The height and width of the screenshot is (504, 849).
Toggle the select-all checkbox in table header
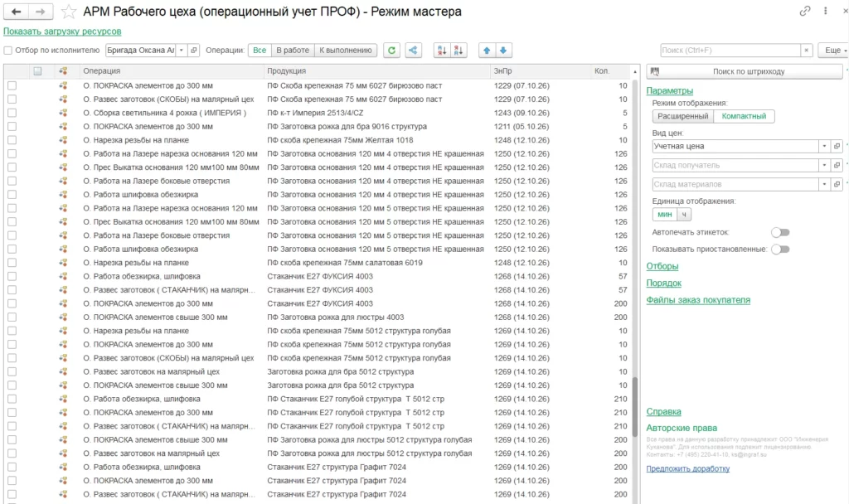point(37,71)
